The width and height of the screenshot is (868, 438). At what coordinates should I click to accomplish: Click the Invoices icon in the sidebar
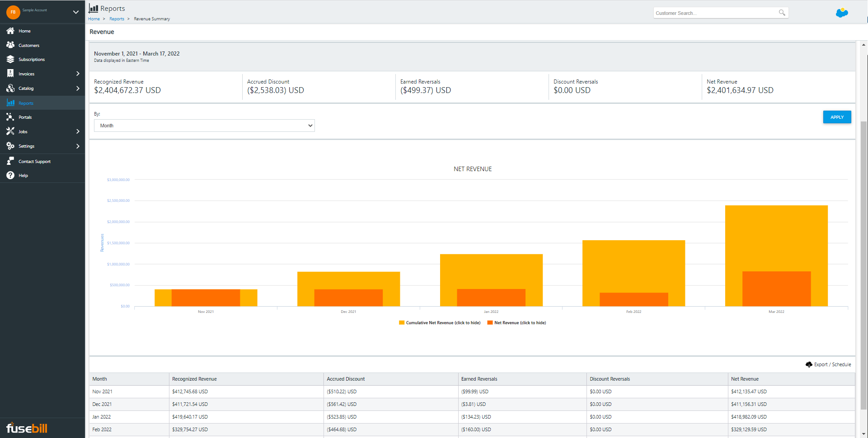(10, 74)
